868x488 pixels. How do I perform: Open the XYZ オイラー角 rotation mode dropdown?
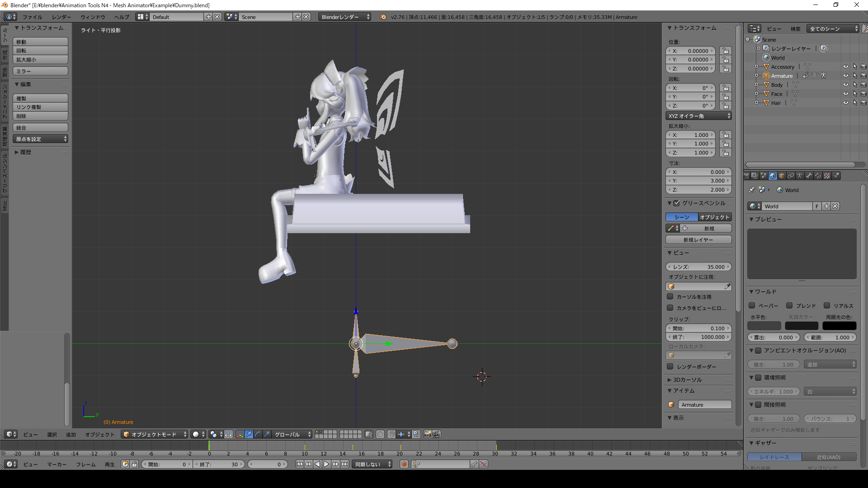click(698, 116)
